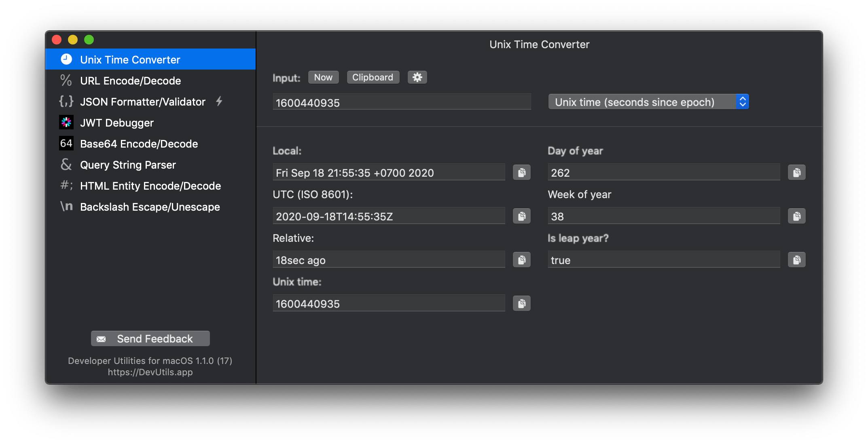This screenshot has height=444, width=868.
Task: Select URL Encode/Decode in the sidebar
Action: [x=130, y=81]
